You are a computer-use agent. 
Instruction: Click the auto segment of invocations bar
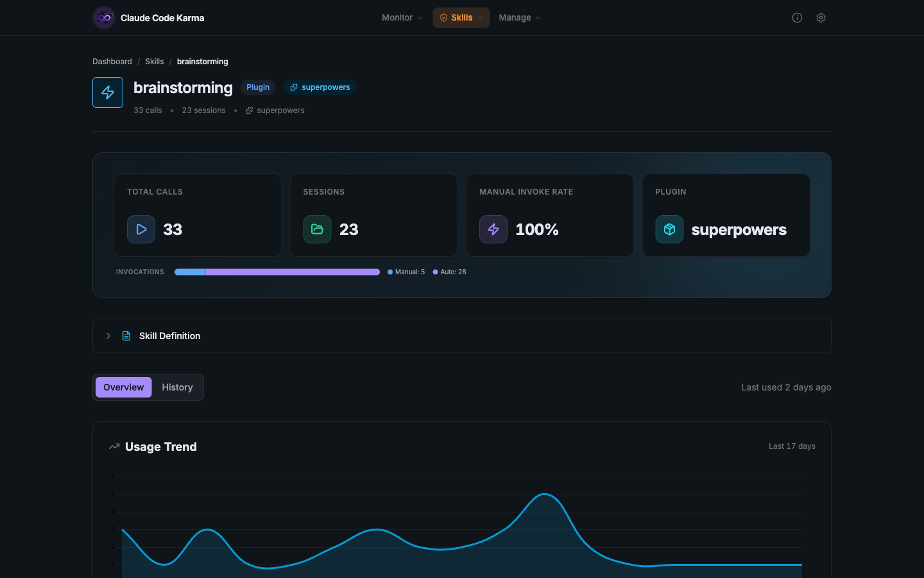(x=293, y=272)
